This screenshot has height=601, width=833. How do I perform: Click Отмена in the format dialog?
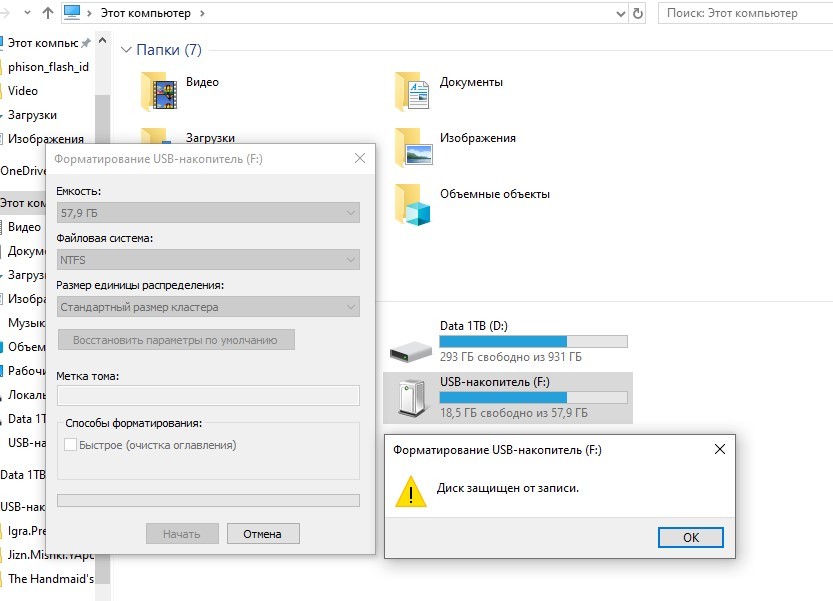[x=262, y=534]
